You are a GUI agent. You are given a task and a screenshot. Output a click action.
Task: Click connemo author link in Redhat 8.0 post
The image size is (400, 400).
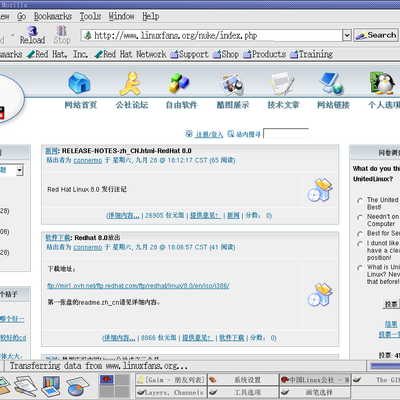click(x=88, y=248)
